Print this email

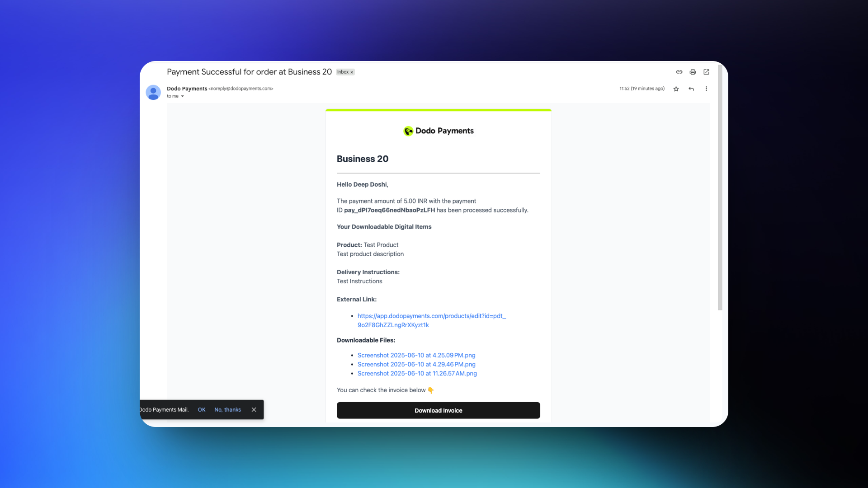pyautogui.click(x=693, y=72)
